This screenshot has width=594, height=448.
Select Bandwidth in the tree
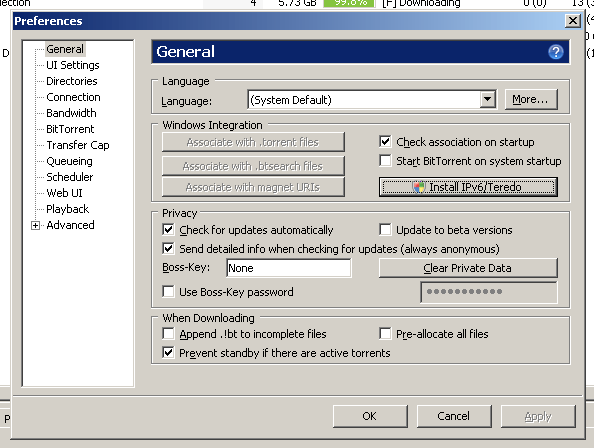71,113
